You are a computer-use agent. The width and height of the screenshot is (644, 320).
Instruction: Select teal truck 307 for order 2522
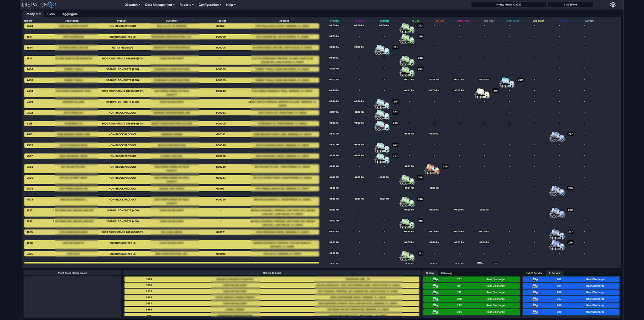pyautogui.click(x=382, y=115)
